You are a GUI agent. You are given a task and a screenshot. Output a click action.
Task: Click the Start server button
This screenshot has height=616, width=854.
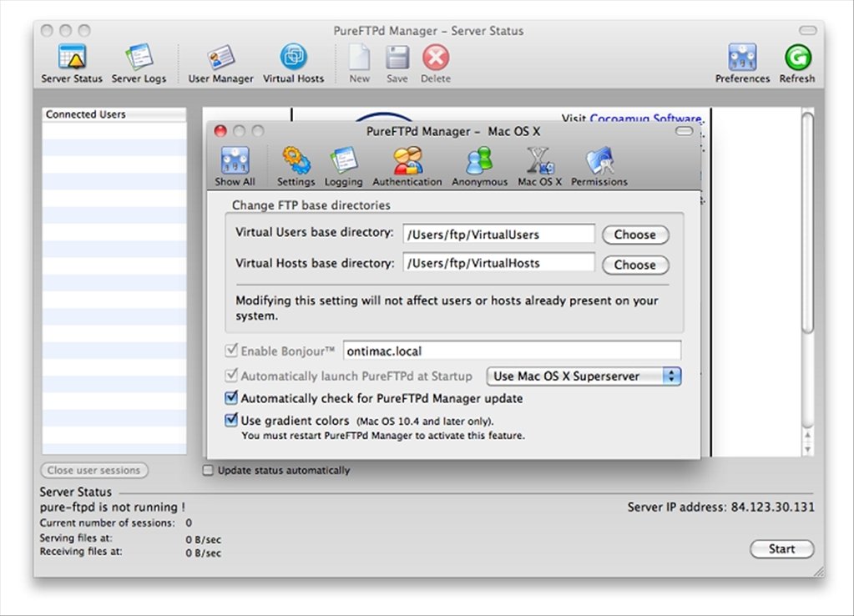point(781,548)
